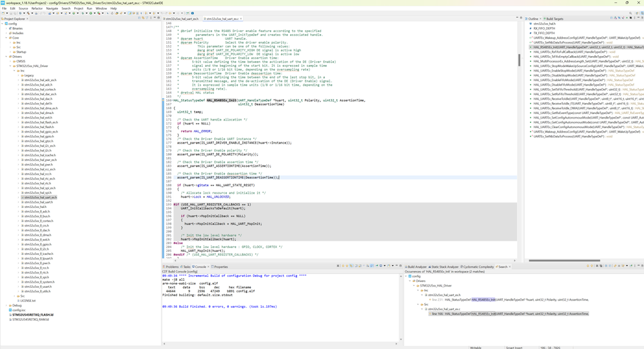Click the search magnifier icon at top right
This screenshot has height=349, width=644.
coord(630,13)
